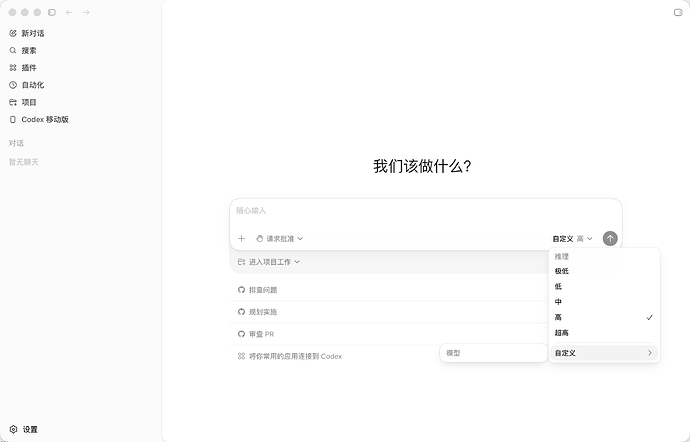The image size is (690, 442).
Task: Open 自动化 in the sidebar
Action: (33, 85)
